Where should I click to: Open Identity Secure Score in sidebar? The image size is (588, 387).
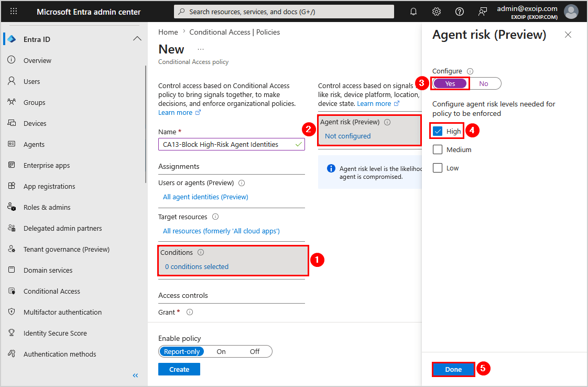pos(55,333)
